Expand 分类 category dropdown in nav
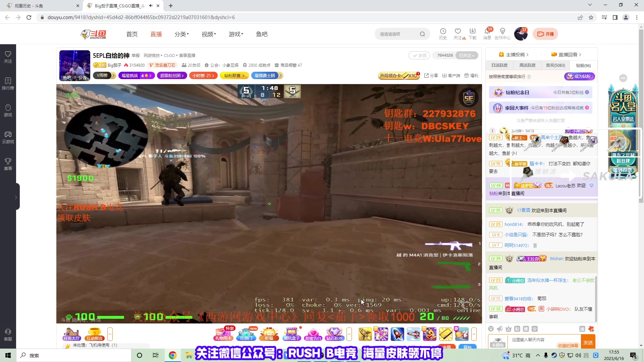 point(181,34)
